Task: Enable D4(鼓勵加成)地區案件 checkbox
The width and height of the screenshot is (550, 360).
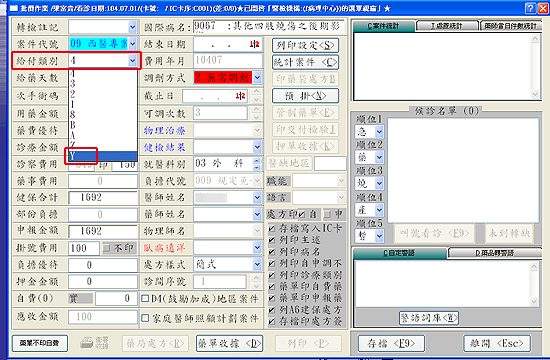Action: click(x=145, y=299)
